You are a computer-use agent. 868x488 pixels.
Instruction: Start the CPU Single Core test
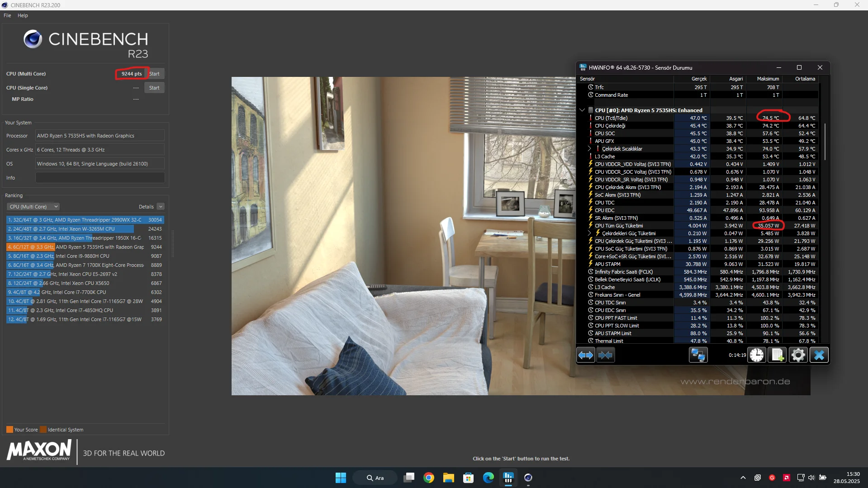coord(154,88)
